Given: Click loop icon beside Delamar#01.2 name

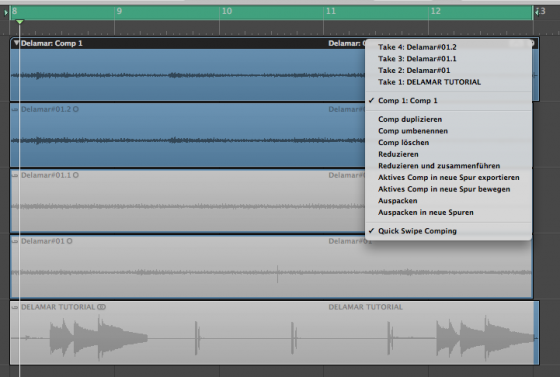Looking at the screenshot, I should (15, 109).
